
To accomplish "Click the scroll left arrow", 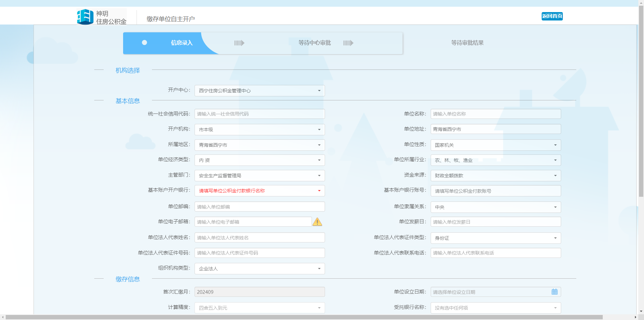I will 3,317.
